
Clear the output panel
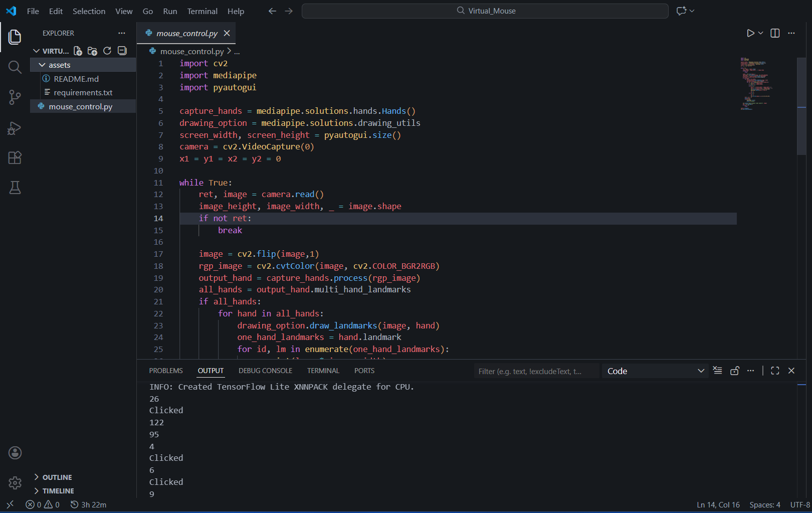point(718,371)
